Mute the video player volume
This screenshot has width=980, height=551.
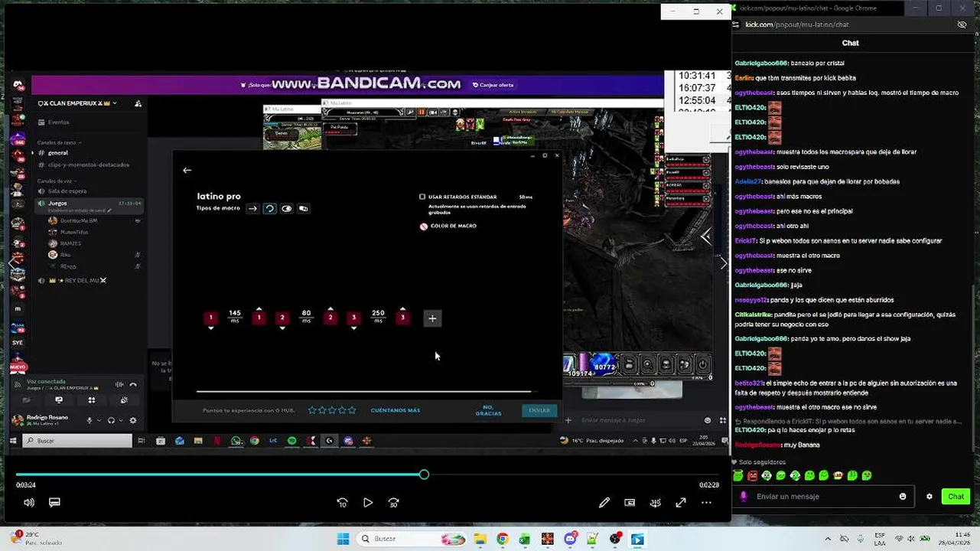(29, 503)
